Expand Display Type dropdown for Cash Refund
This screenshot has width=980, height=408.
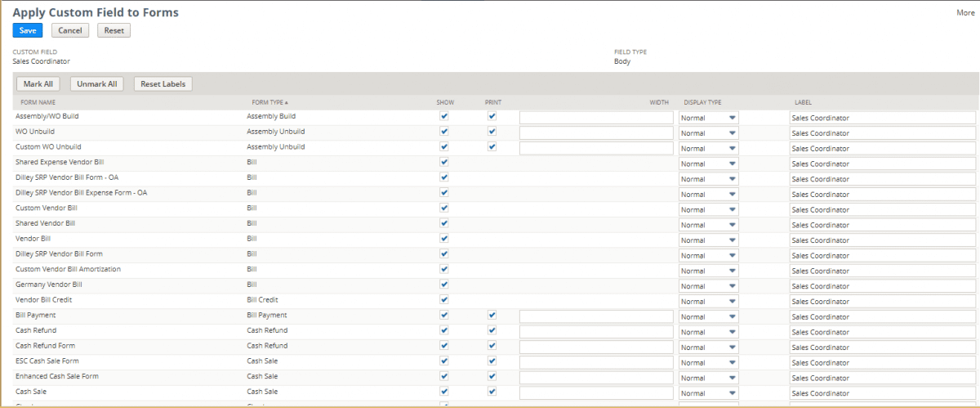tap(708, 332)
